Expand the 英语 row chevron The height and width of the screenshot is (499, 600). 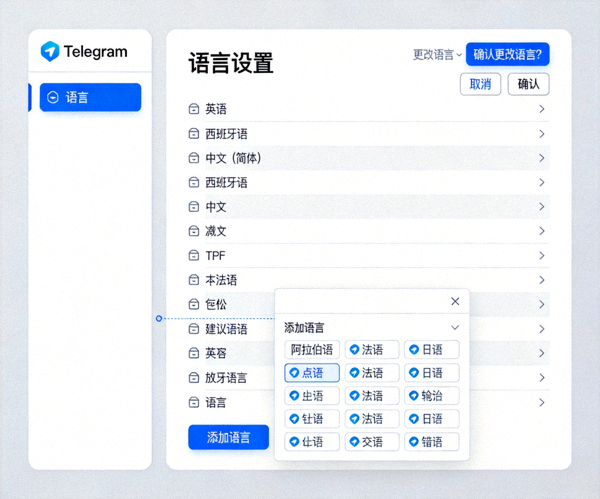[x=542, y=109]
